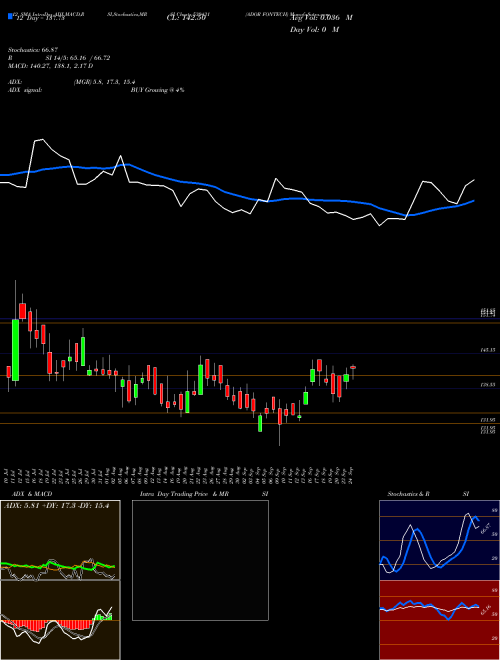Click the BUY Growing @ 4% signal
Image resolution: width=500 pixels, height=660 pixels.
(157, 90)
